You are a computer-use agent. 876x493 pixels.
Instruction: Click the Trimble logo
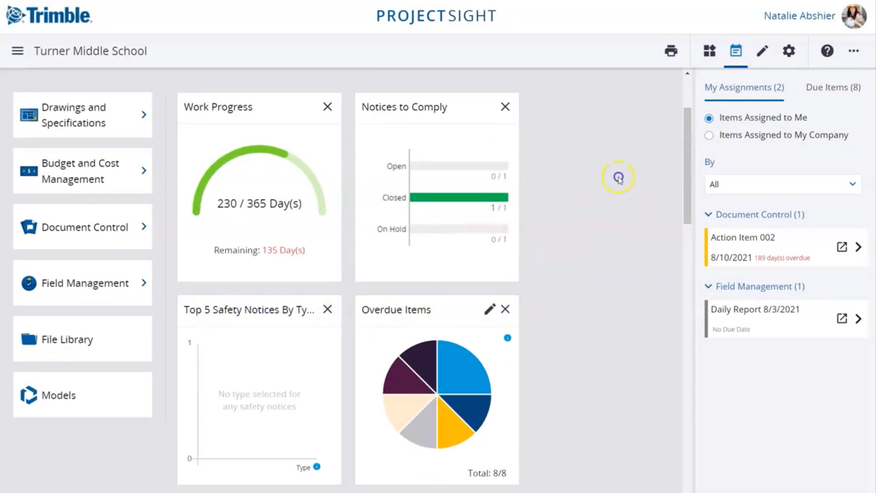[x=49, y=15]
